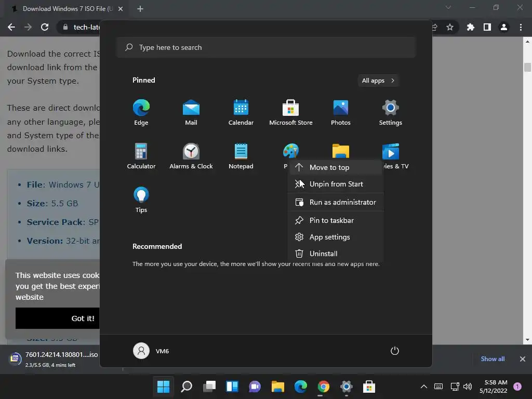Open the touch keyboard tray icon

pyautogui.click(x=438, y=387)
